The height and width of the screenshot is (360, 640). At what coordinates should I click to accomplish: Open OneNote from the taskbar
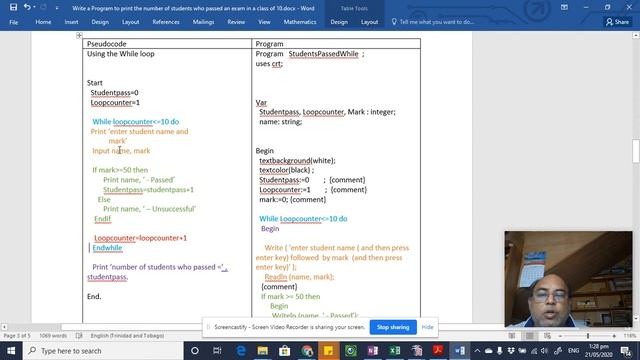coord(373,351)
